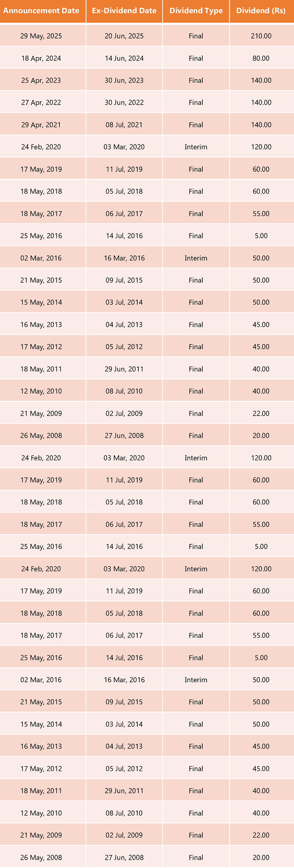Select the 140.00 dividend in the 2023 row
Image resolution: width=294 pixels, height=868 pixels.
click(x=261, y=80)
